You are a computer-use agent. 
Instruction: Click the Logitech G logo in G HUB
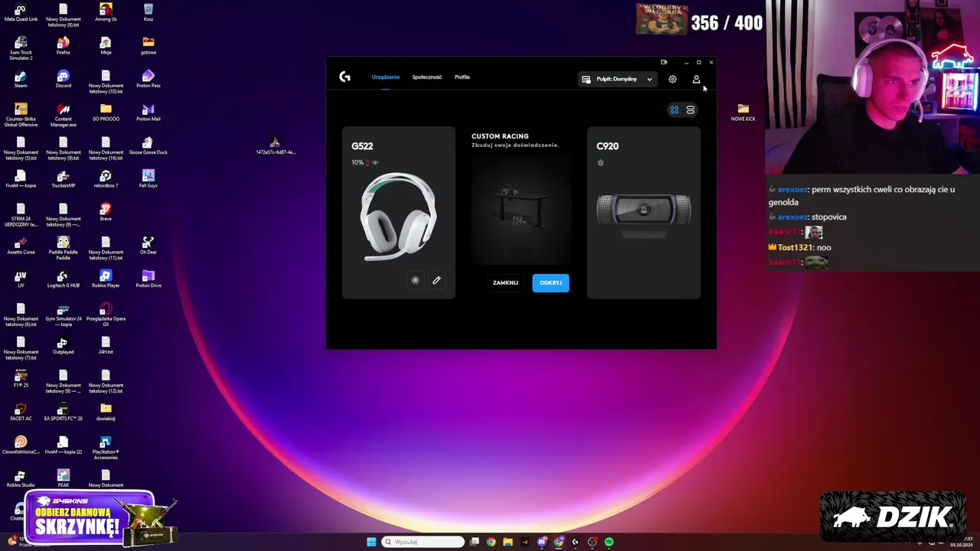click(x=345, y=77)
